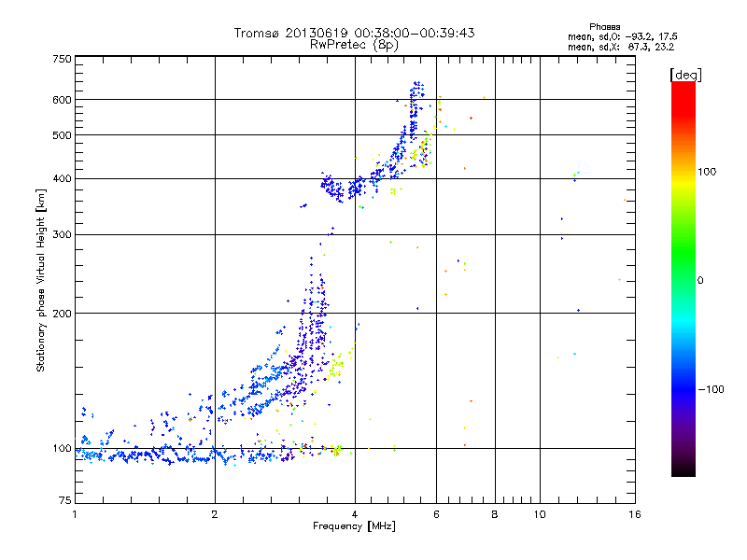Click y-axis tick label '600'

[x=62, y=100]
